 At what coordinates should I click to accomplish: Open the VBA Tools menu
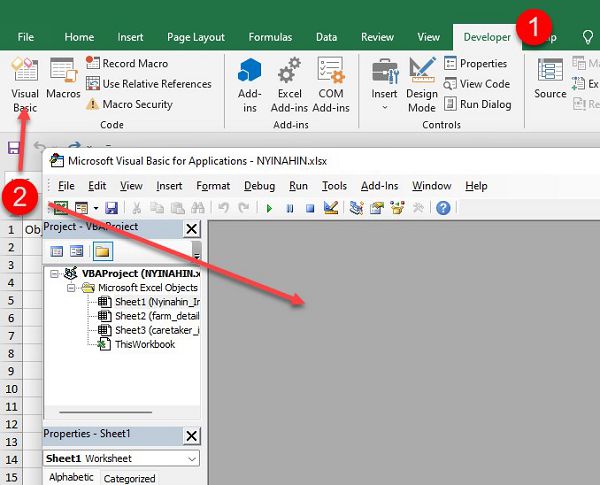(334, 186)
